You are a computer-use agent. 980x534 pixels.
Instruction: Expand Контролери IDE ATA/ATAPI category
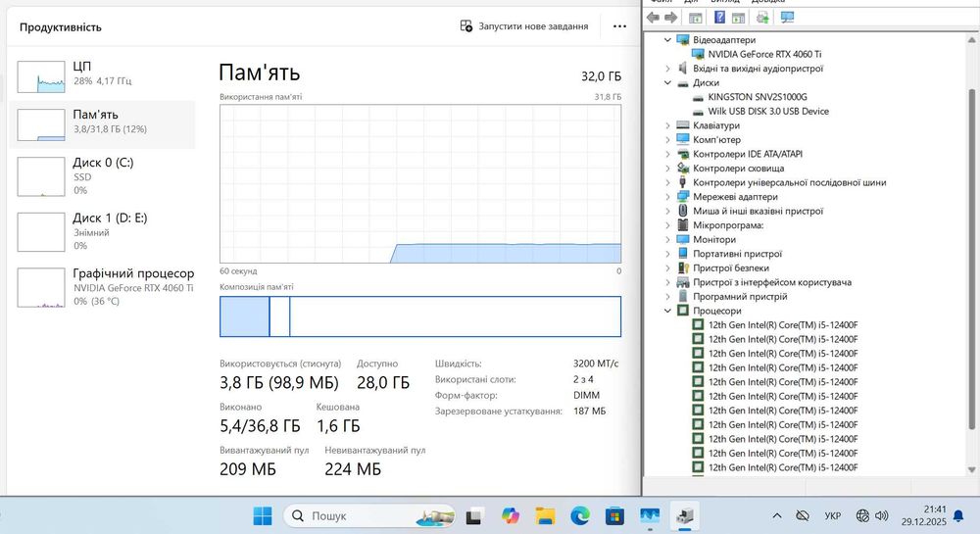click(x=667, y=154)
